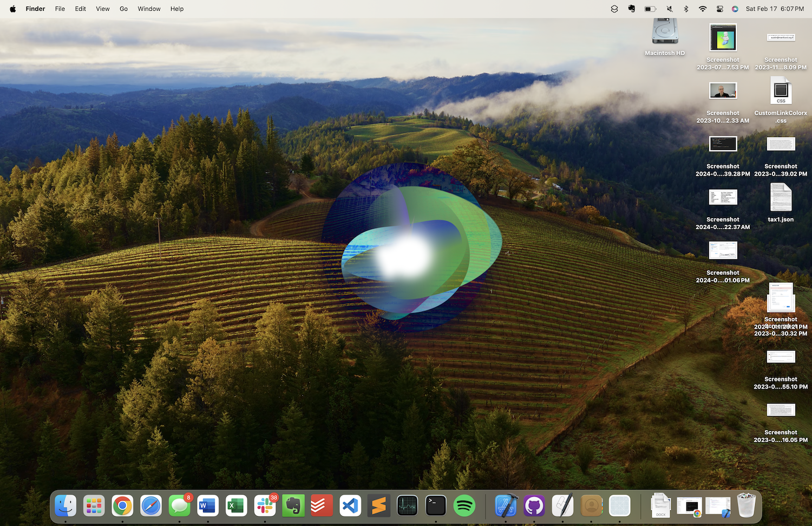Open Evernote helper in the menu bar
Screen dimensions: 812x526
click(632, 9)
